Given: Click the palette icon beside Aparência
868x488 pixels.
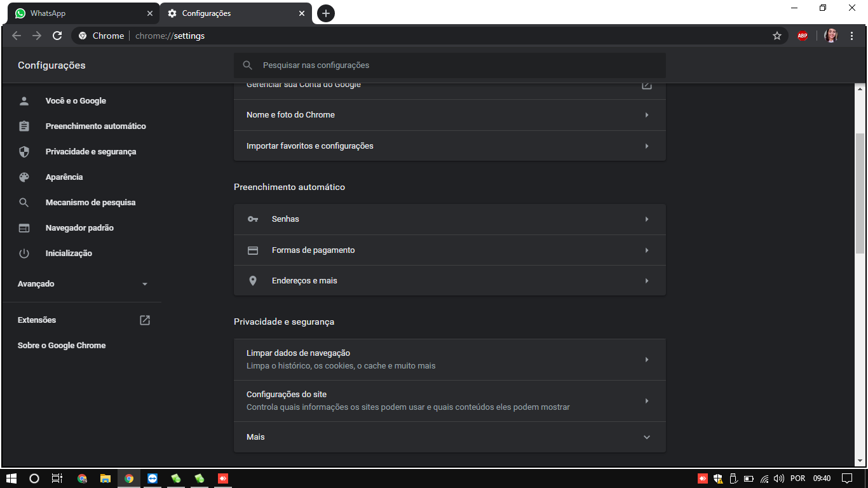Looking at the screenshot, I should (x=24, y=177).
